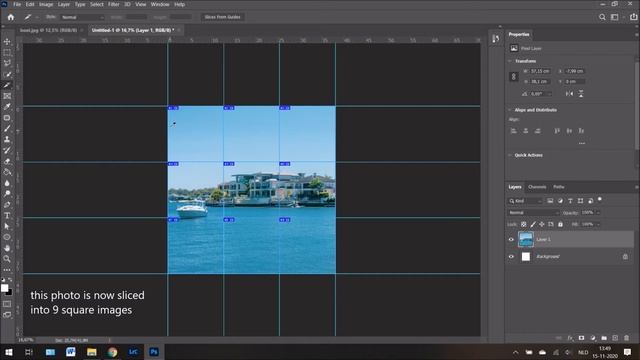Collapse Align and Distribute section
The height and width of the screenshot is (360, 640).
click(510, 110)
